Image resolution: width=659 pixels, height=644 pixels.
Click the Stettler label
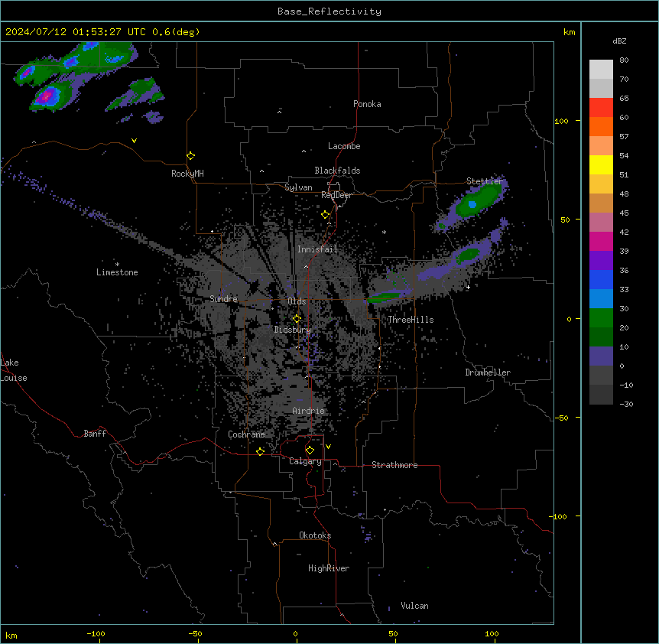tap(485, 181)
